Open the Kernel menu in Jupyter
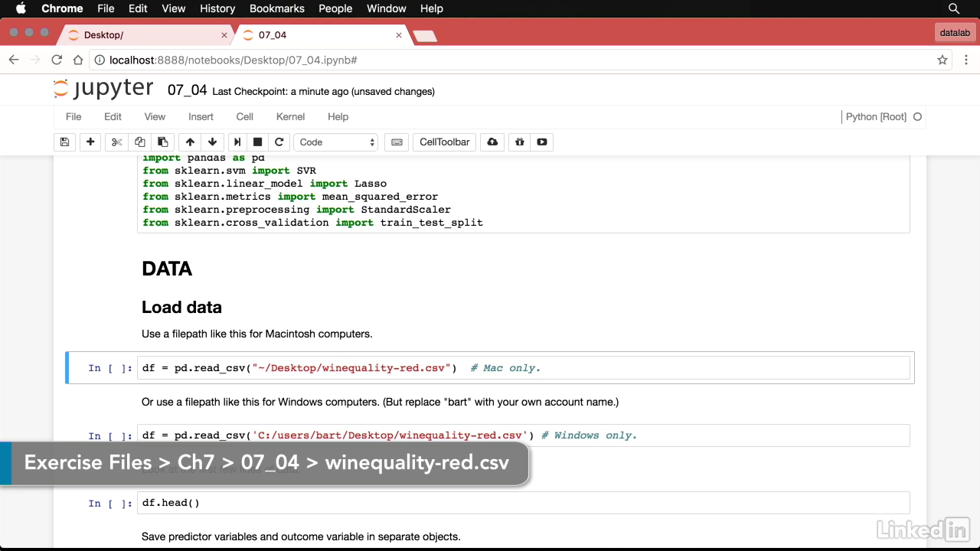 pyautogui.click(x=290, y=117)
